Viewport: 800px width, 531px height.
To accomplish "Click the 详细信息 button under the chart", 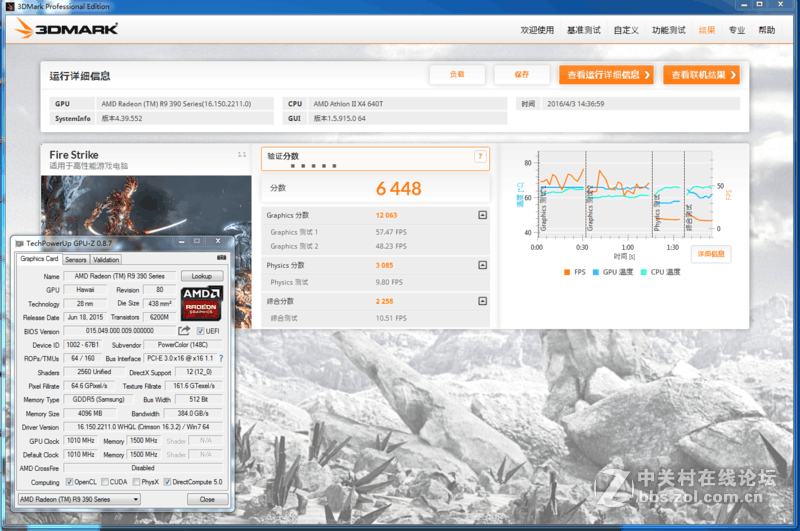I will pos(711,254).
